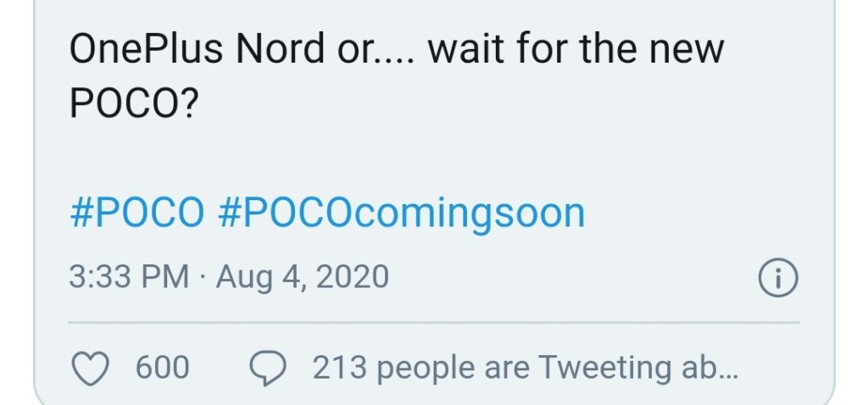Click the number 213 in reply count
The width and height of the screenshot is (868, 405).
click(339, 368)
